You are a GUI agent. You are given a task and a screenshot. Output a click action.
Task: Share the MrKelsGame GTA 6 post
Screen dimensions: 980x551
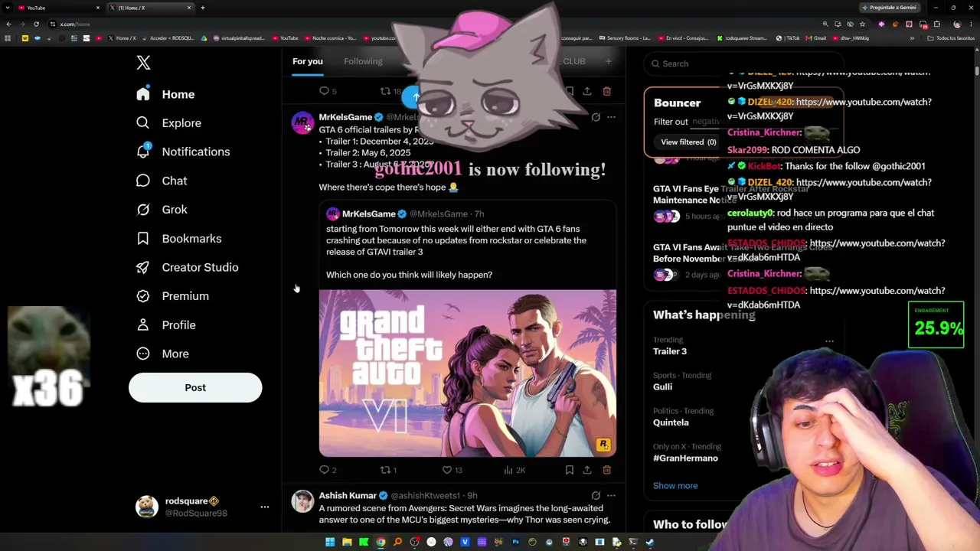pos(587,470)
